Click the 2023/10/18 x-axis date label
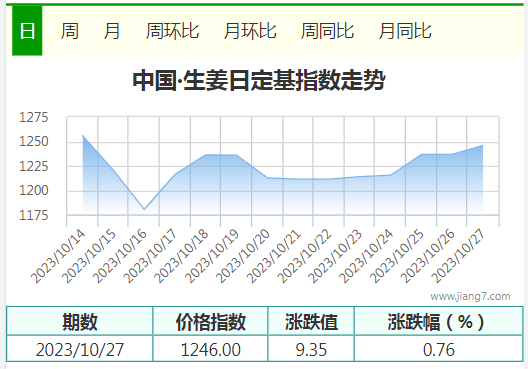The width and height of the screenshot is (528, 369). [x=181, y=257]
